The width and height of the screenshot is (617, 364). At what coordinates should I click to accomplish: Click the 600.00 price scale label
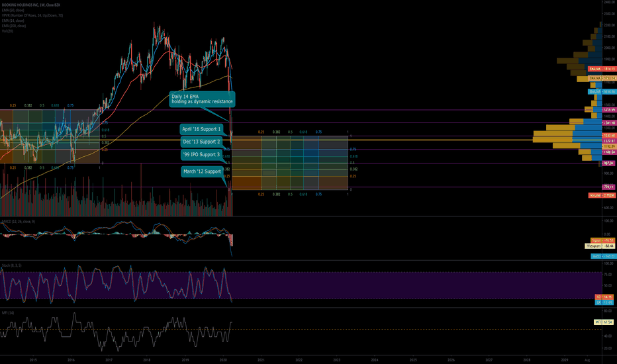click(609, 208)
